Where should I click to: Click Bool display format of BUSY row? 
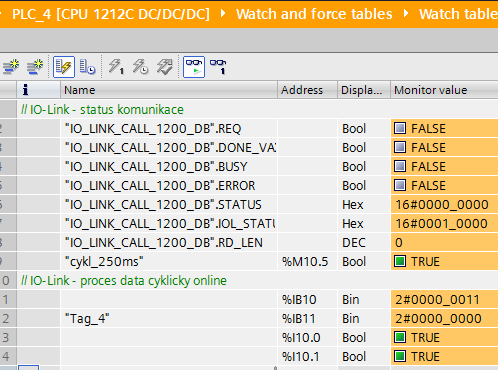[x=364, y=166]
